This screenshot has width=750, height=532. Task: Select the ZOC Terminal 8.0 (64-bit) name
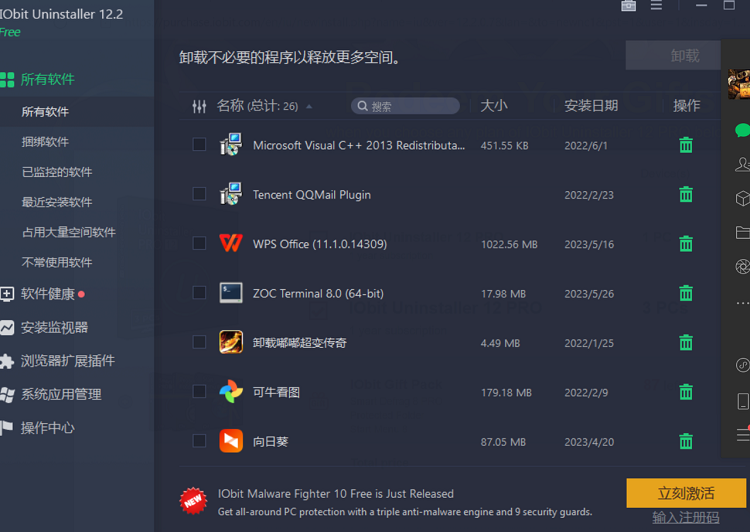click(318, 293)
